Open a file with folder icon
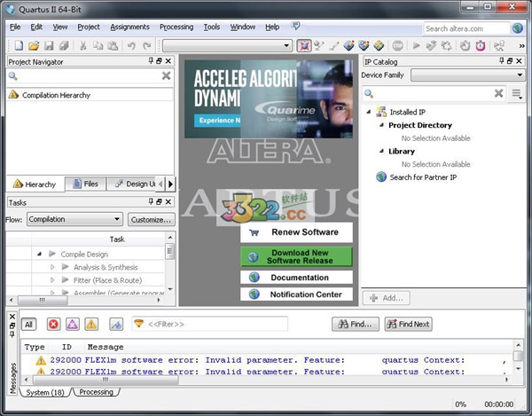532x416 pixels. pyautogui.click(x=34, y=45)
